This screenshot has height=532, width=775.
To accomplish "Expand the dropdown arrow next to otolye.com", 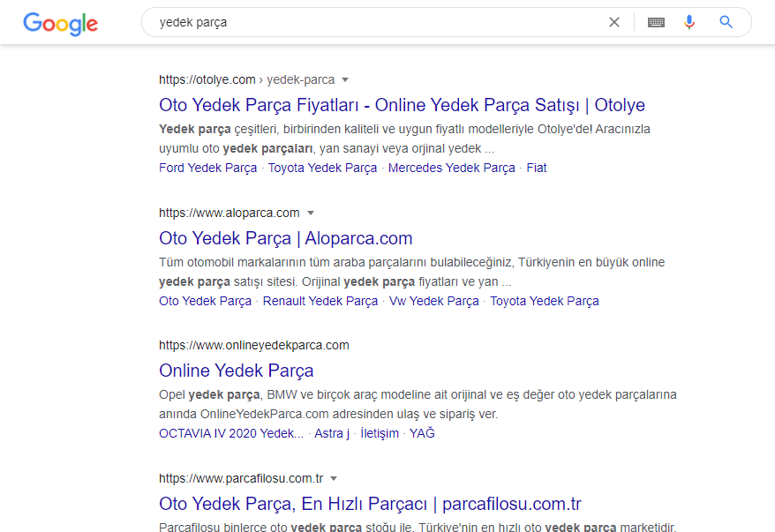I will tap(345, 79).
